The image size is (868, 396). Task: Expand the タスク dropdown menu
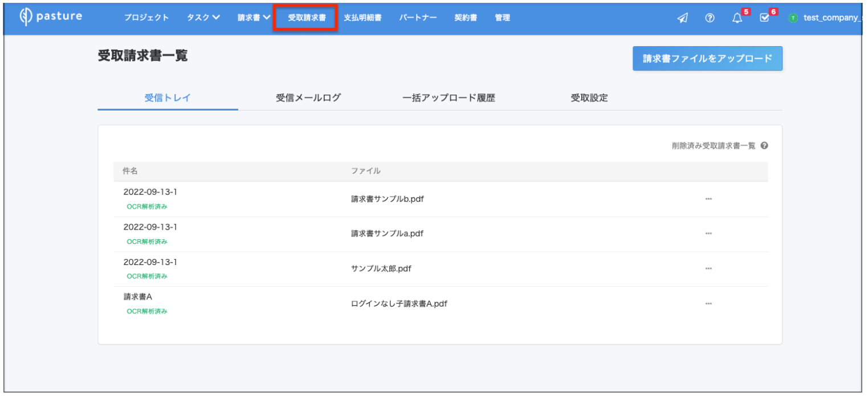pos(203,18)
